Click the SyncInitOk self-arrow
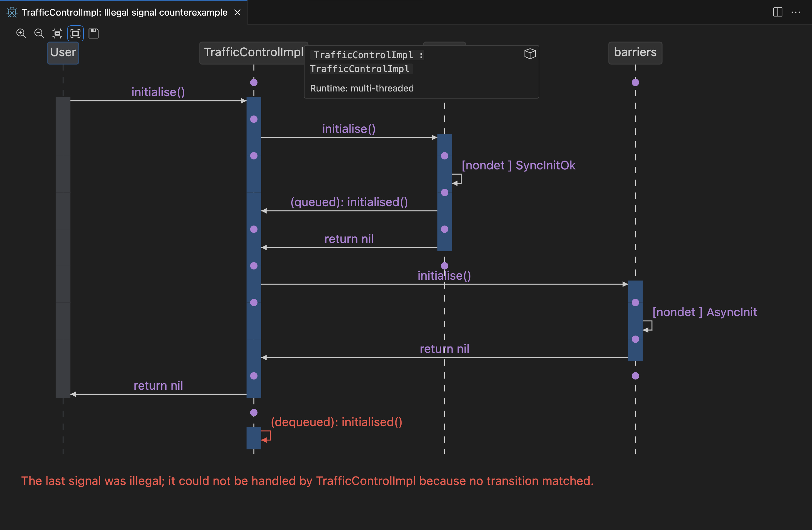The width and height of the screenshot is (812, 530). click(x=457, y=179)
